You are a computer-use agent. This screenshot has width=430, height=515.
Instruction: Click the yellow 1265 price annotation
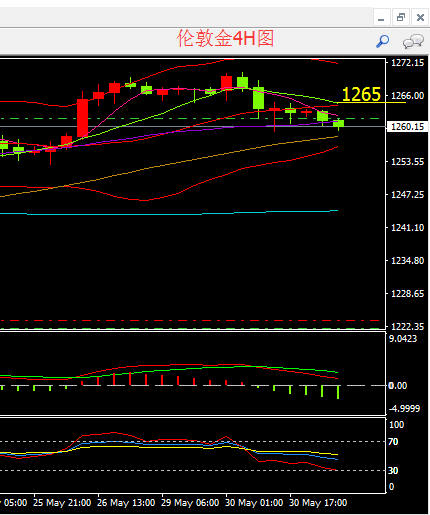(361, 94)
